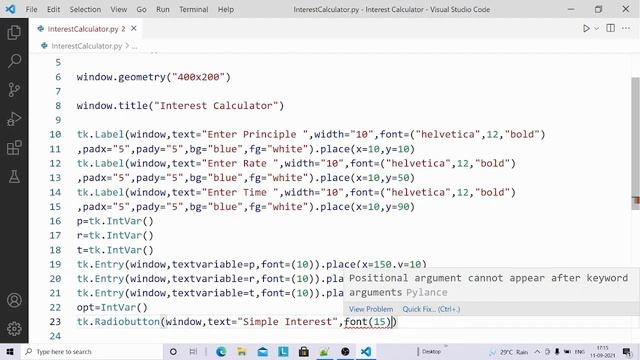Click tk.Radiobutton on line 23
Image resolution: width=640 pixels, height=360 pixels.
coord(118,322)
